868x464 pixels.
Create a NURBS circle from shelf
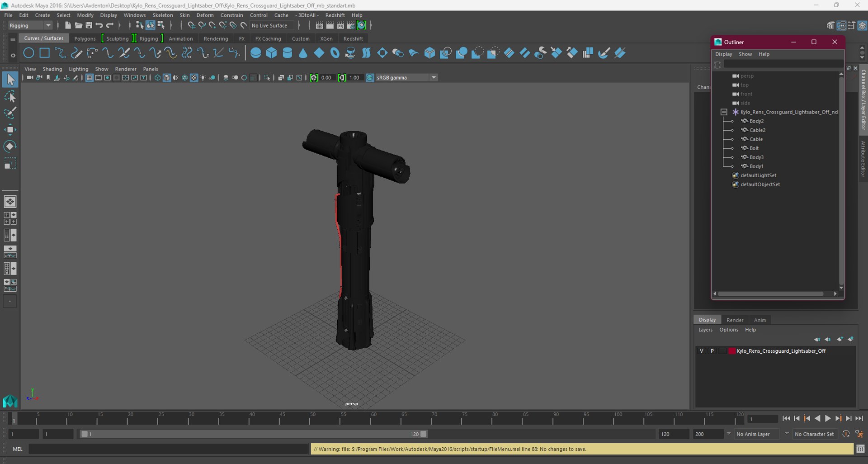[28, 53]
